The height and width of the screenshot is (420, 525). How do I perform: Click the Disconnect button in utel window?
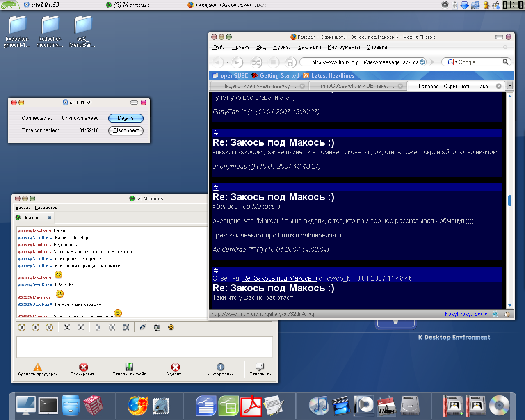click(126, 130)
